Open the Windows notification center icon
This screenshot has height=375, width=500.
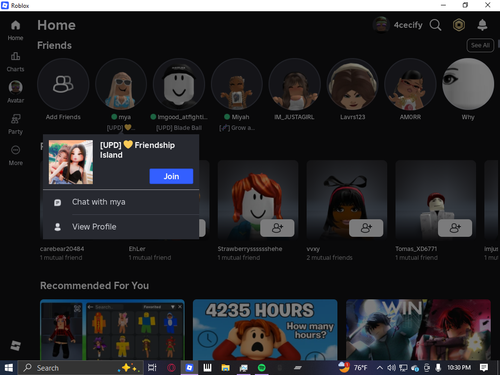point(483,368)
